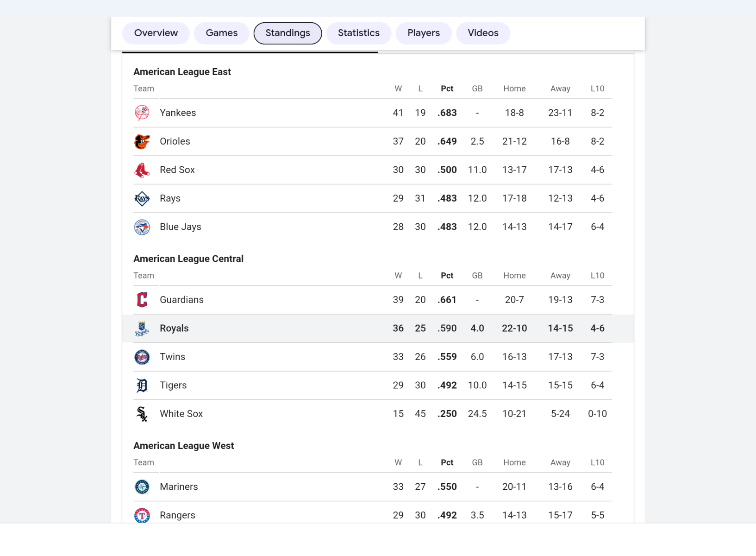This screenshot has width=756, height=556.
Task: Click the White Sox team logo
Action: tap(142, 414)
